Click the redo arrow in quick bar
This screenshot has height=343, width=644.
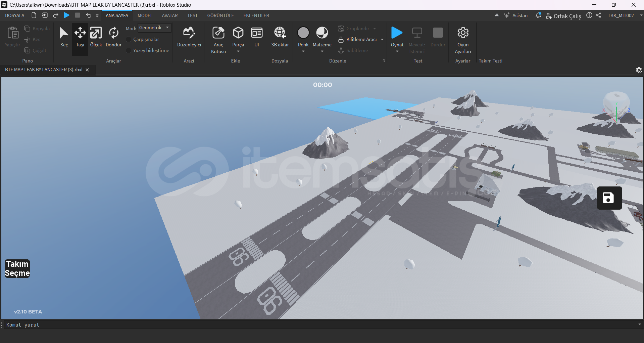[56, 15]
